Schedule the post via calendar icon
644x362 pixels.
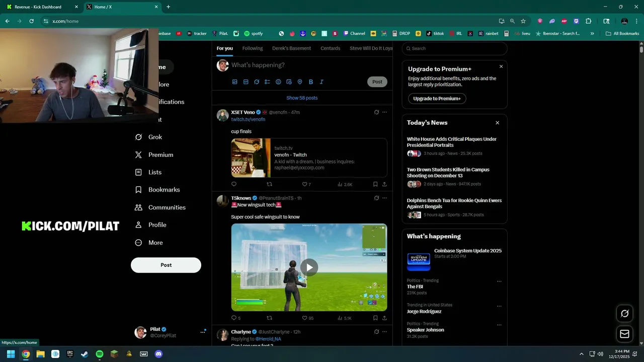pos(289,82)
